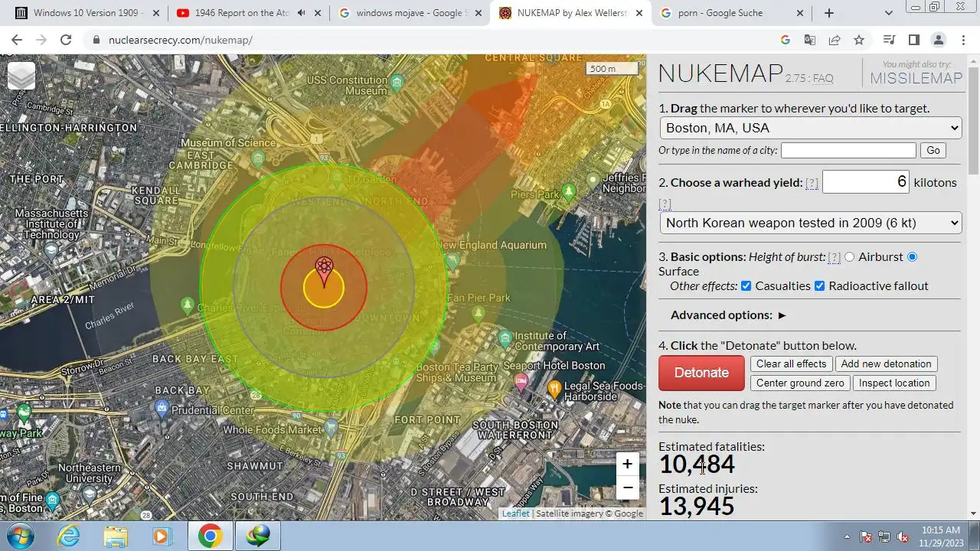Viewport: 980px width, 551px height.
Task: Click the address bar URL
Action: pos(181,40)
